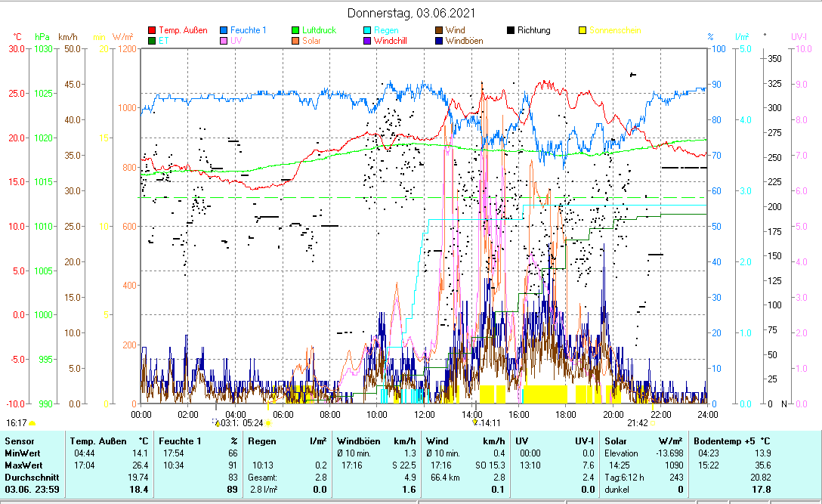Click the blue Feuchte 1 legend swatch
The image size is (822, 504).
click(224, 31)
